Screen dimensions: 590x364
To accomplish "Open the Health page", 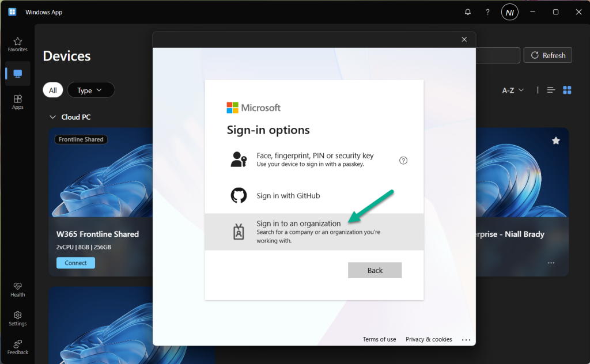I will [17, 289].
